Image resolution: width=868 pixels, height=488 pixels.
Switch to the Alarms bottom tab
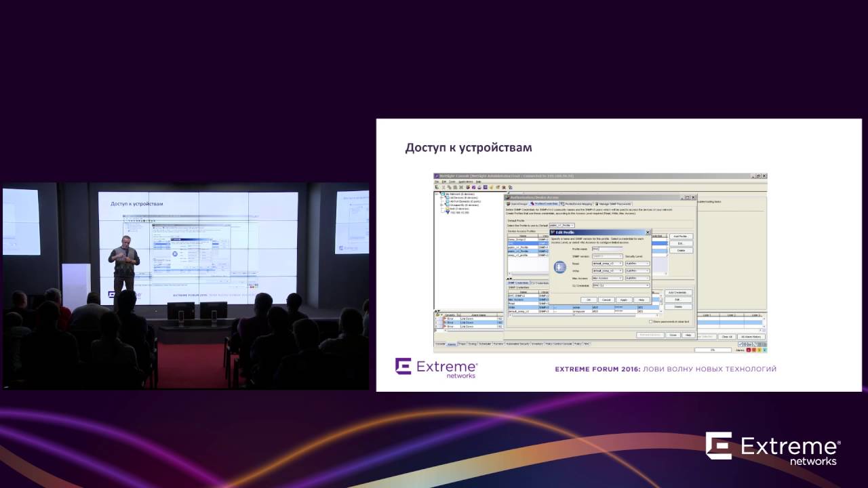pos(452,344)
